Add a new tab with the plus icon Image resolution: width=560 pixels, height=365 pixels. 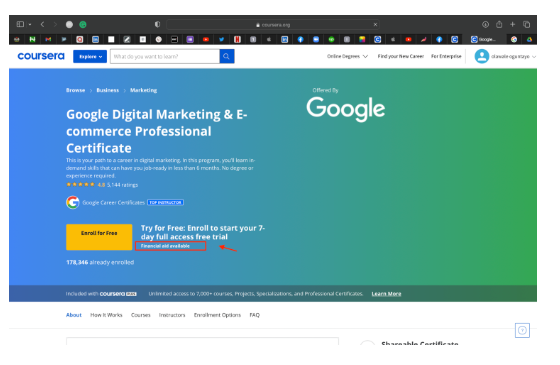512,24
